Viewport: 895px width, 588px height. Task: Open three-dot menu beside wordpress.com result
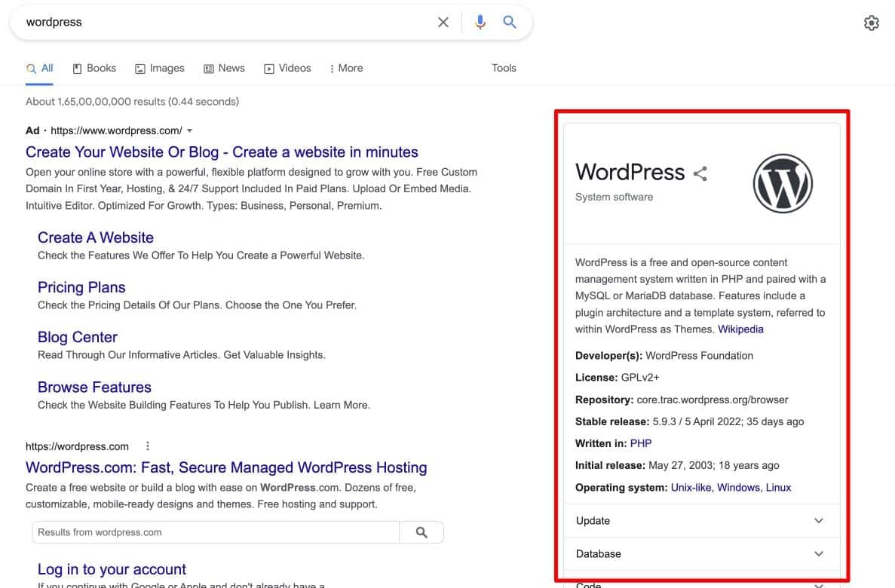[x=148, y=446]
